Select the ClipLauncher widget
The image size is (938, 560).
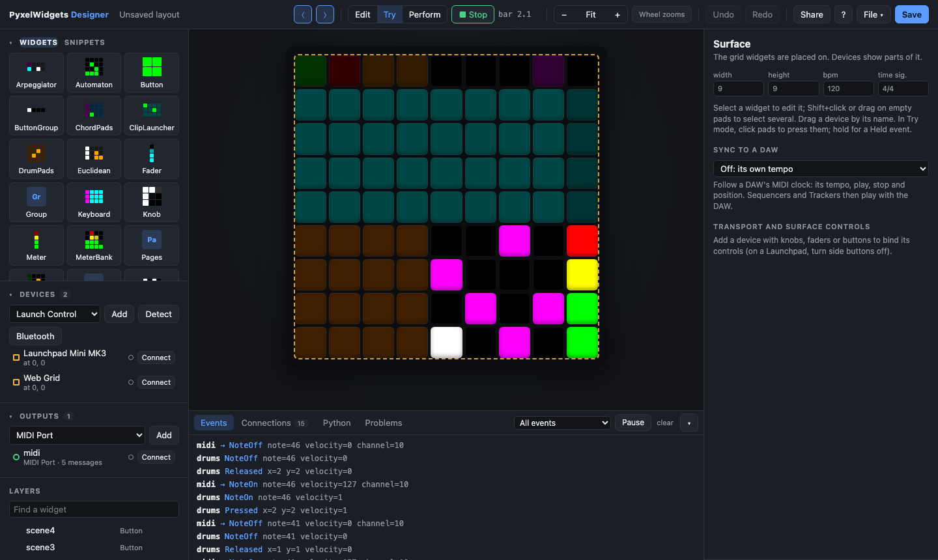[152, 115]
